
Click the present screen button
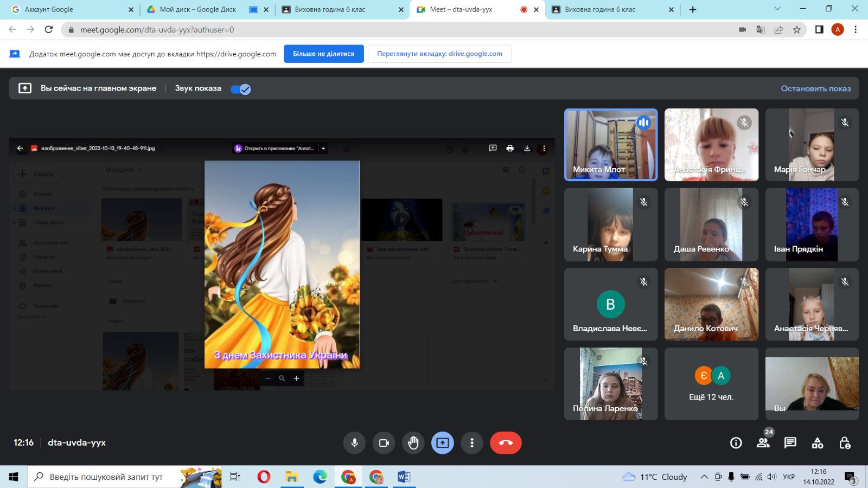tap(443, 443)
